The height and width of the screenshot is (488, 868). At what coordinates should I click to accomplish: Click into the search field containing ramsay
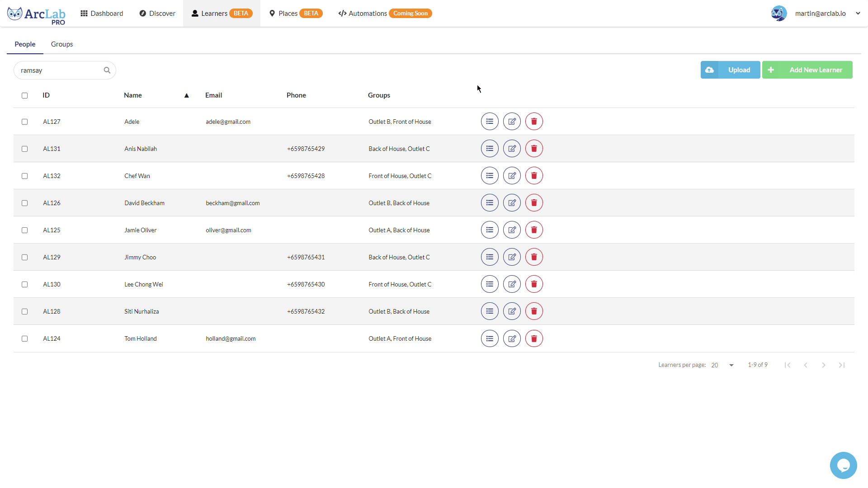tap(59, 70)
